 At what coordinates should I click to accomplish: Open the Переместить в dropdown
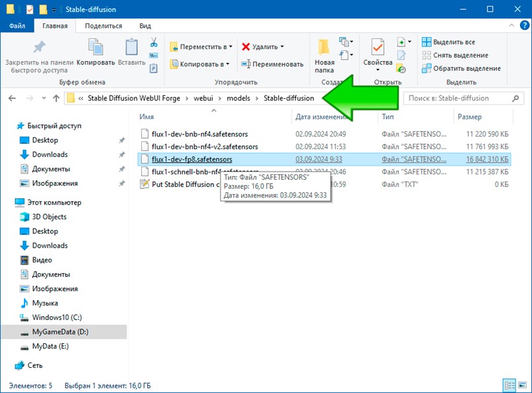click(x=201, y=47)
